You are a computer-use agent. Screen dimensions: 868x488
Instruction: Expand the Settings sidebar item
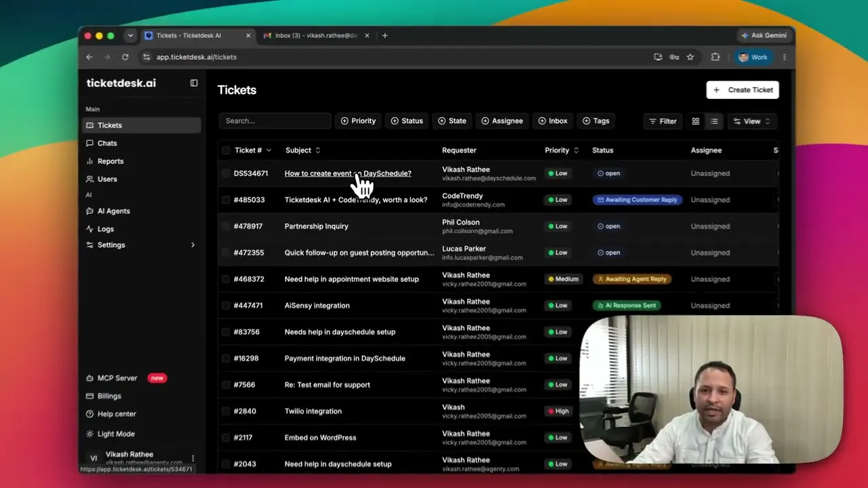142,245
